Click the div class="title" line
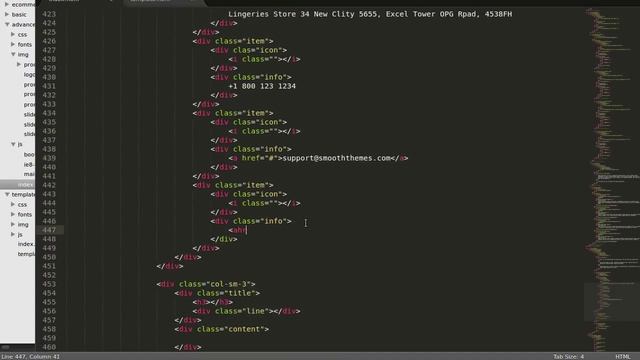This screenshot has height=360, width=640. coord(217,293)
